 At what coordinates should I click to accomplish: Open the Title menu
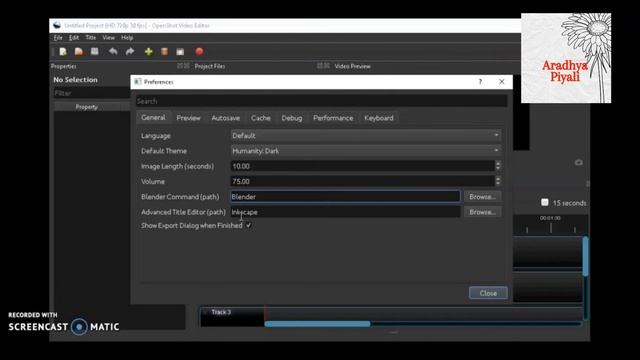coord(91,38)
